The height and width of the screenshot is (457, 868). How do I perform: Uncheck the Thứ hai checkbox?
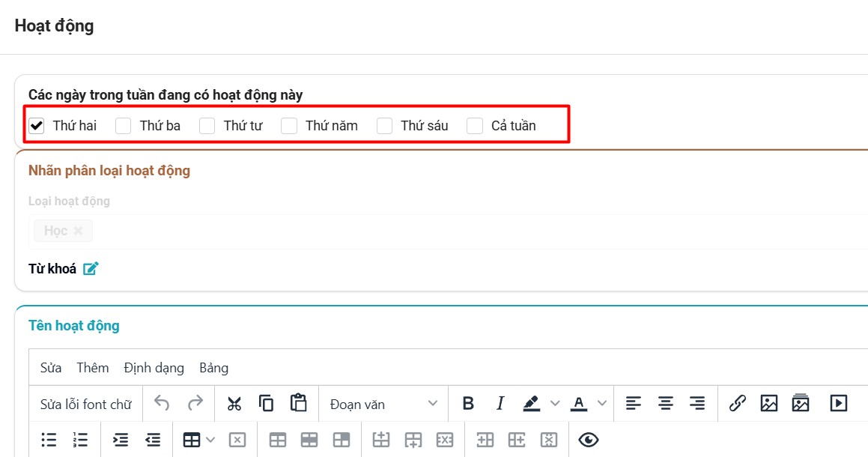tap(37, 126)
